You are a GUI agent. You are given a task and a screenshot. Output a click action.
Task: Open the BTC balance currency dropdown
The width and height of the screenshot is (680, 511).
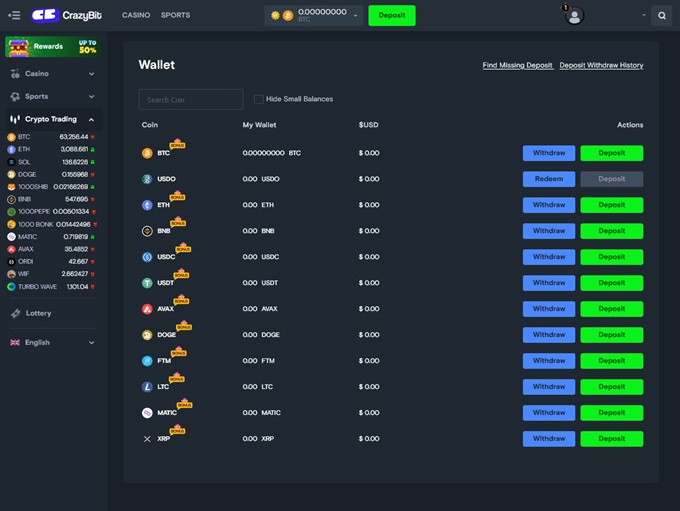356,16
